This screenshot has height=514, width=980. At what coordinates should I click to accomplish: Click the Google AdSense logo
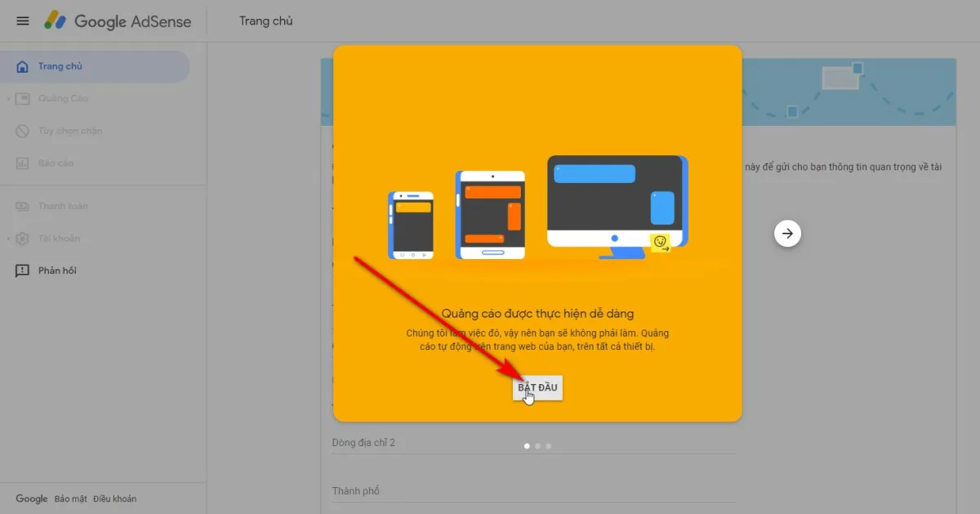coord(118,21)
